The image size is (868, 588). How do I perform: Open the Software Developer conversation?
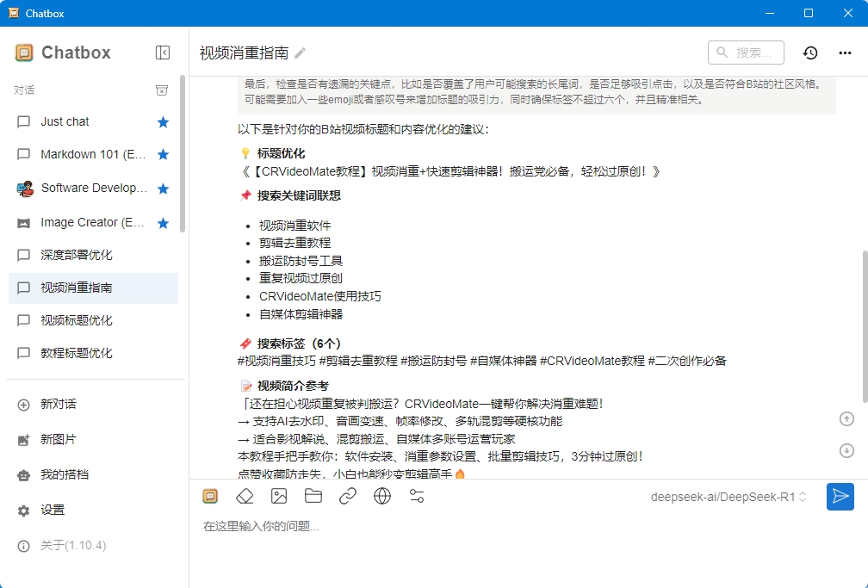(x=93, y=189)
